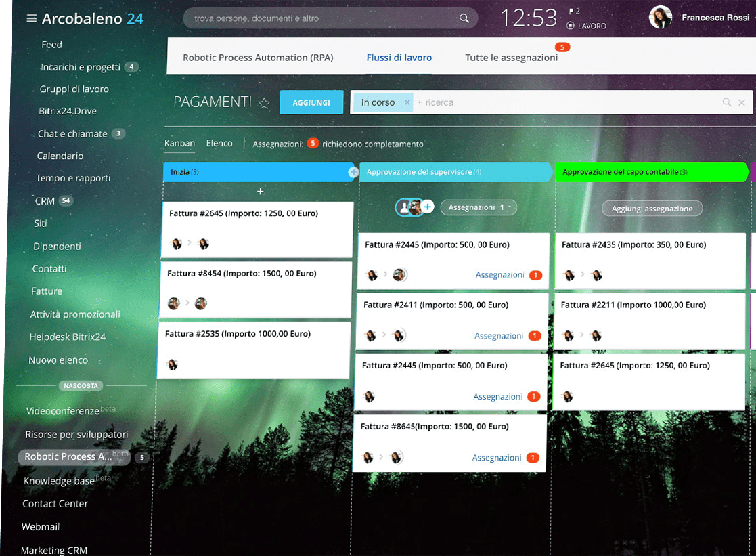Click the red 5 badge next to Assegnazioni
This screenshot has height=556, width=756.
[x=313, y=144]
